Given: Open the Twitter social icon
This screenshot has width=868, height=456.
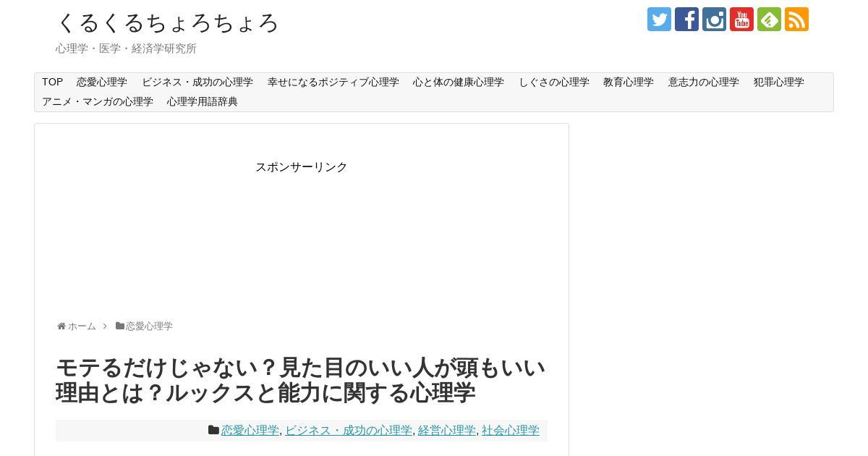Looking at the screenshot, I should (x=659, y=19).
